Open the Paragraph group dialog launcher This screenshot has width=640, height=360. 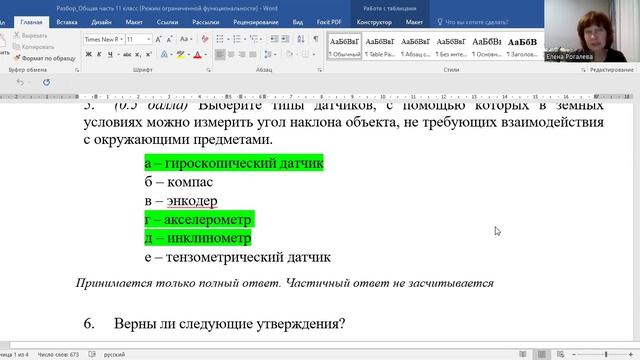pyautogui.click(x=319, y=70)
